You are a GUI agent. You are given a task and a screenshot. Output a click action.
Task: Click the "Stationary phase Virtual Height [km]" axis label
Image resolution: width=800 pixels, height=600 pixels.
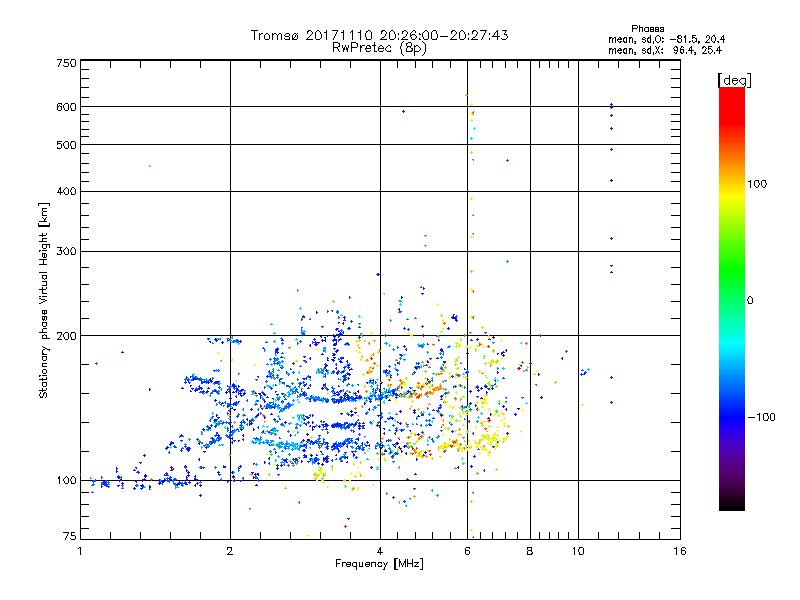point(44,301)
